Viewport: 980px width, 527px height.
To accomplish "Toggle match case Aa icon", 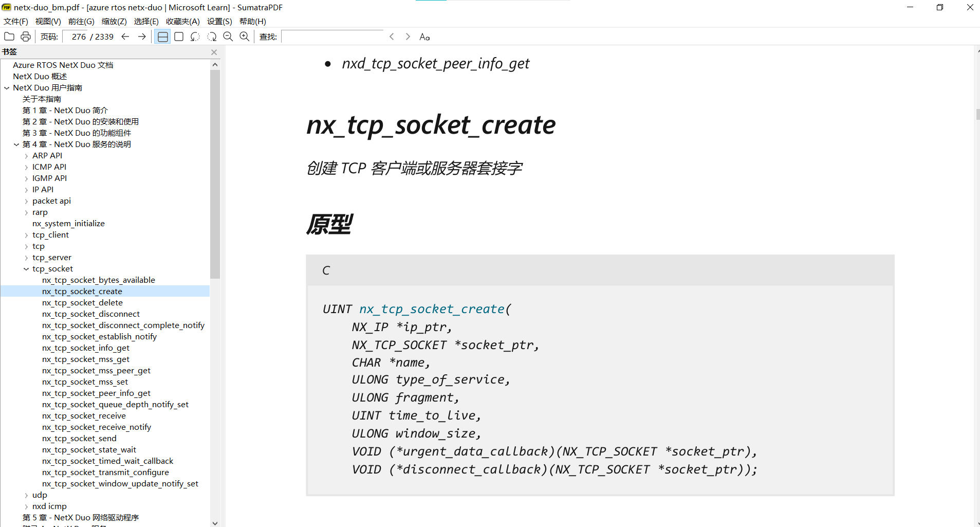I will 424,37.
